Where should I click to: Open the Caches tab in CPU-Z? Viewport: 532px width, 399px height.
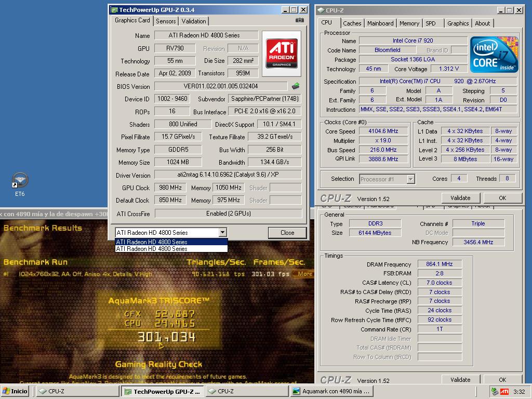352,23
